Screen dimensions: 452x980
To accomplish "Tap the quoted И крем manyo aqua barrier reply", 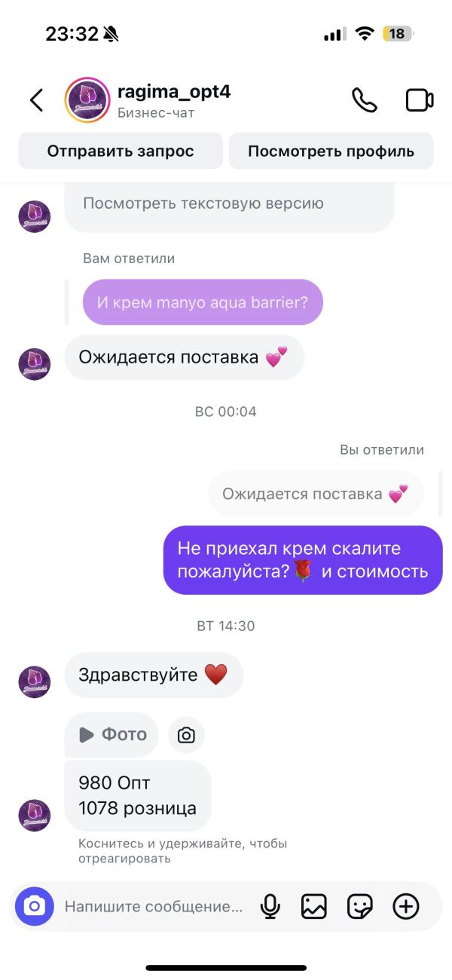I will (x=203, y=302).
